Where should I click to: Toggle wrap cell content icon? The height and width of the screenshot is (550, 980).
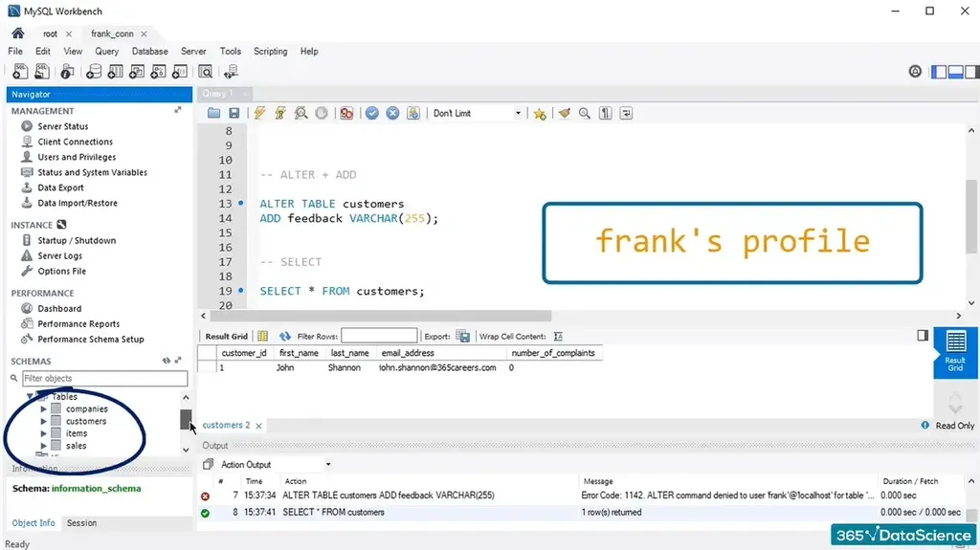(x=558, y=337)
